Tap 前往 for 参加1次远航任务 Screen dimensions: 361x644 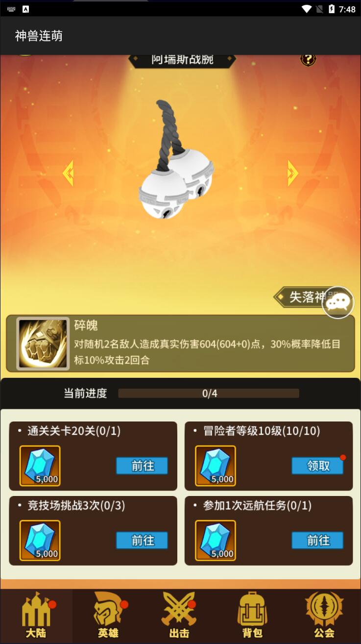pyautogui.click(x=317, y=541)
